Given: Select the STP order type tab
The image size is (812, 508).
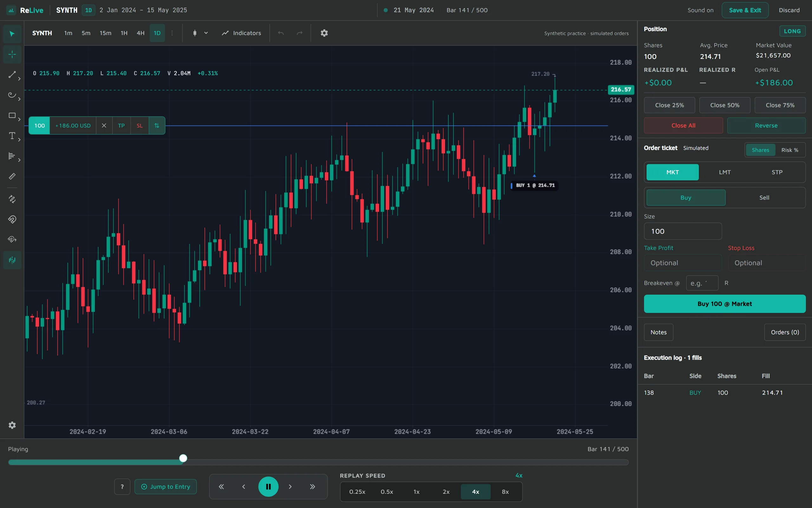Looking at the screenshot, I should [x=777, y=172].
